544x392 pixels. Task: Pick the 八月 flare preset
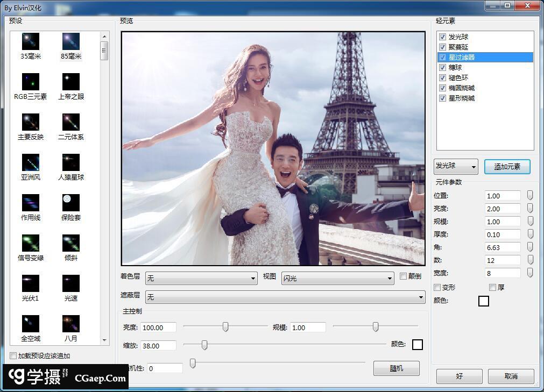point(70,324)
